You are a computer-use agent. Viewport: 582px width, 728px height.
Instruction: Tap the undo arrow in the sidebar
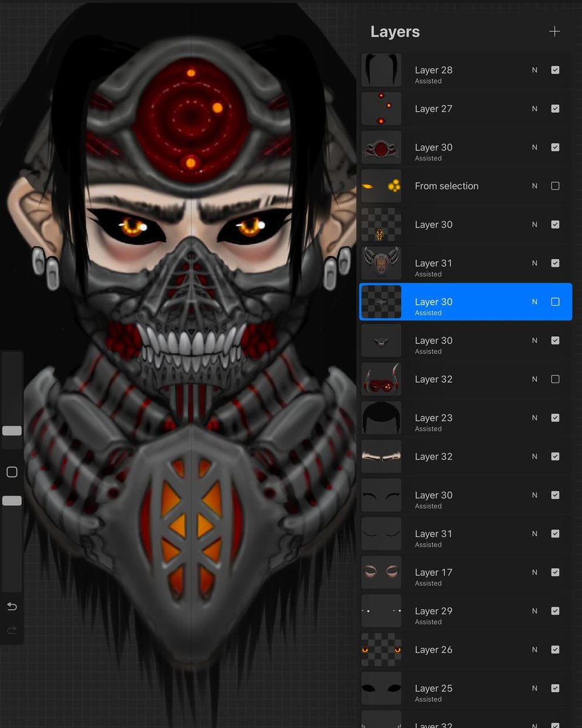tap(12, 606)
